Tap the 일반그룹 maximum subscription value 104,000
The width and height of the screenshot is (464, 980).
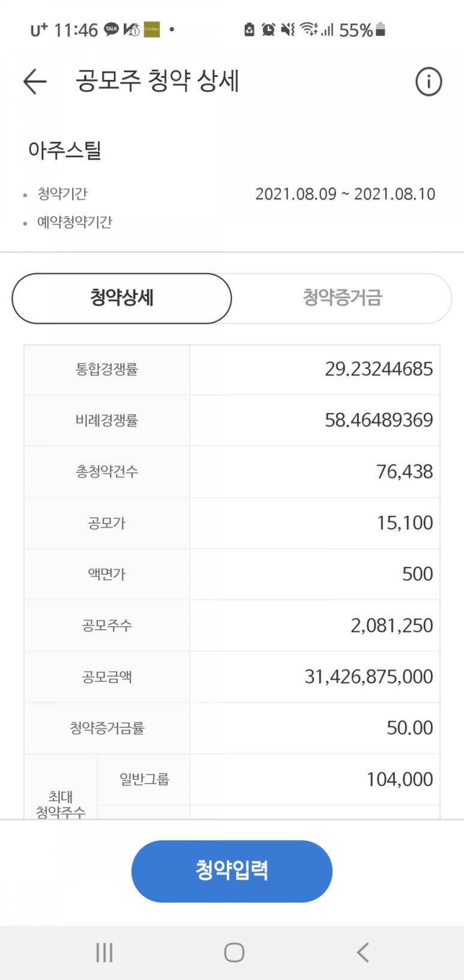click(400, 779)
